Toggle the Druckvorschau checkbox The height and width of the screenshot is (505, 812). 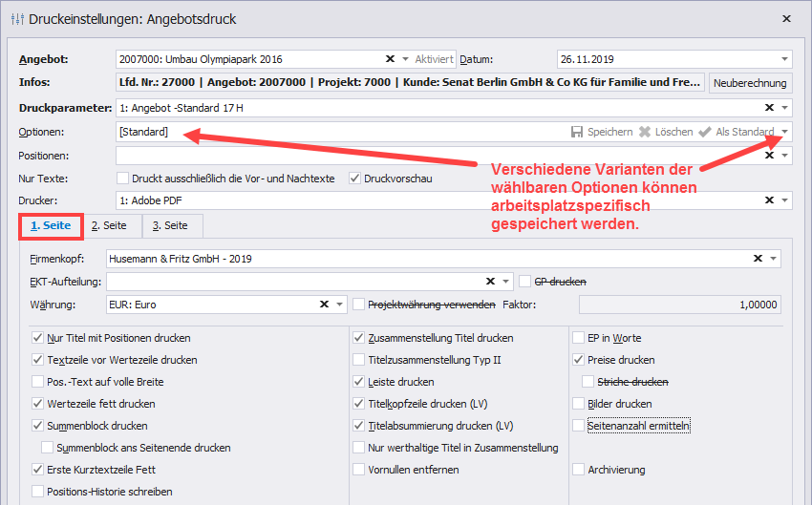click(x=355, y=178)
